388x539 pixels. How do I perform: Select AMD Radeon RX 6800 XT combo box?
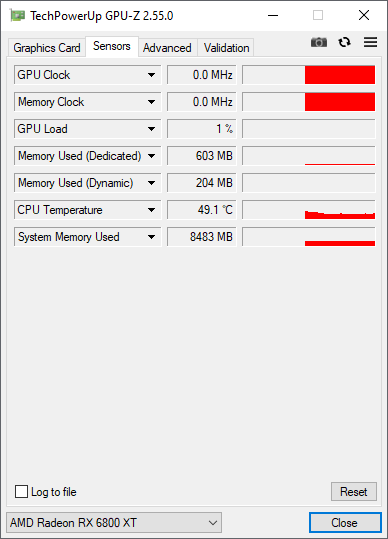pos(114,522)
